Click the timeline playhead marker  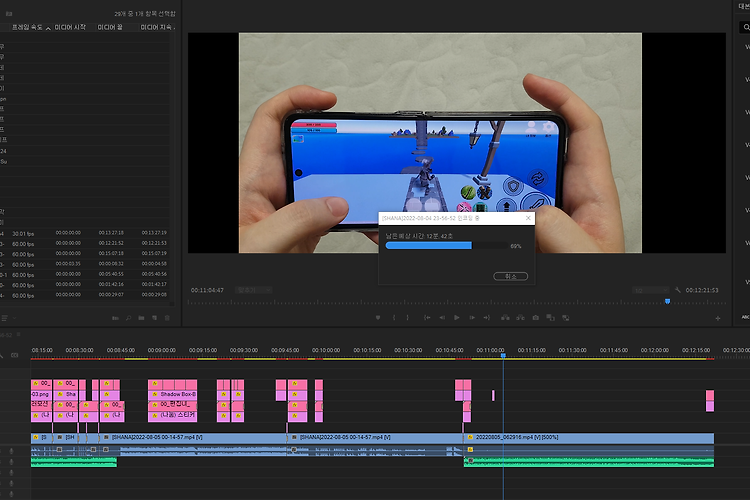tap(503, 356)
